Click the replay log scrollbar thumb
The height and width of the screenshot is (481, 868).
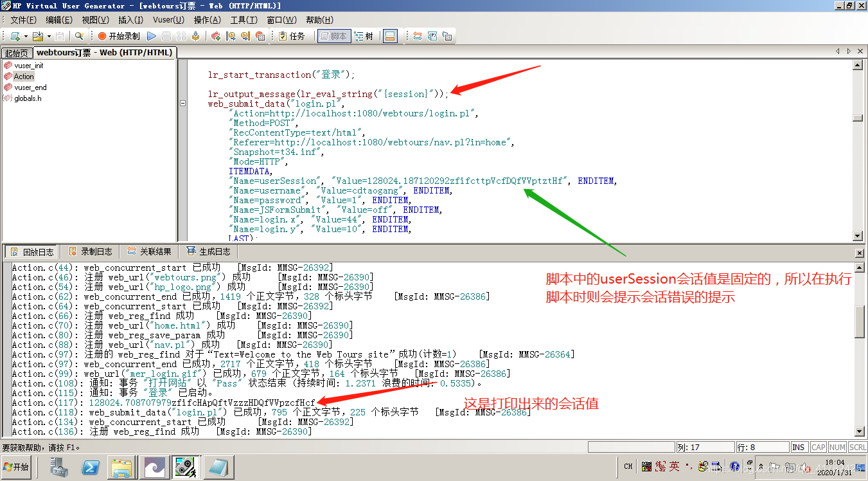click(860, 322)
